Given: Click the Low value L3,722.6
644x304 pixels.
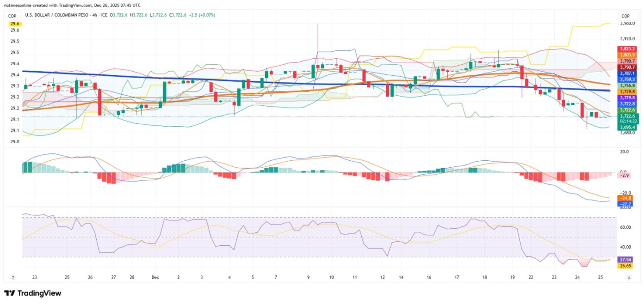Looking at the screenshot, I should point(159,15).
